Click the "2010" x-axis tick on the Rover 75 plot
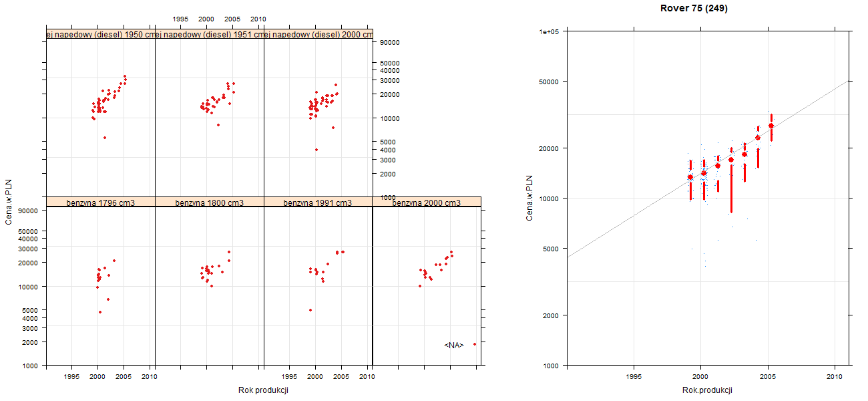The height and width of the screenshot is (401, 868). point(835,377)
